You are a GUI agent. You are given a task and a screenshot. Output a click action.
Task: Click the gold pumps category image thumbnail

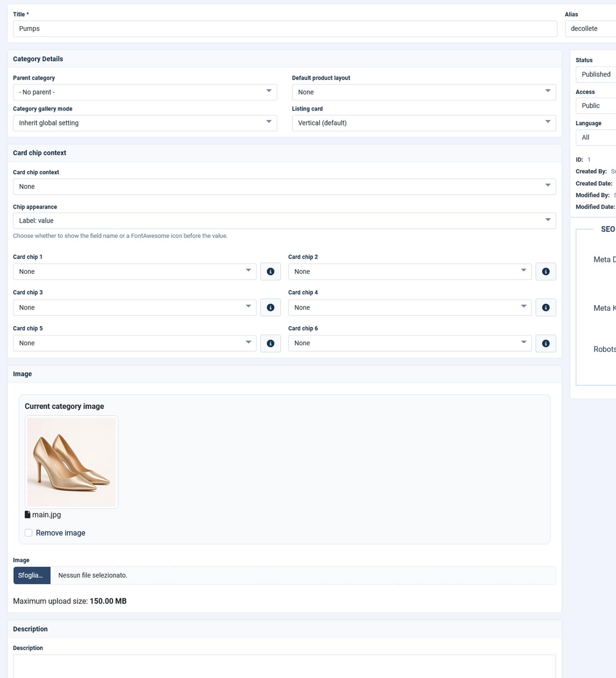72,462
